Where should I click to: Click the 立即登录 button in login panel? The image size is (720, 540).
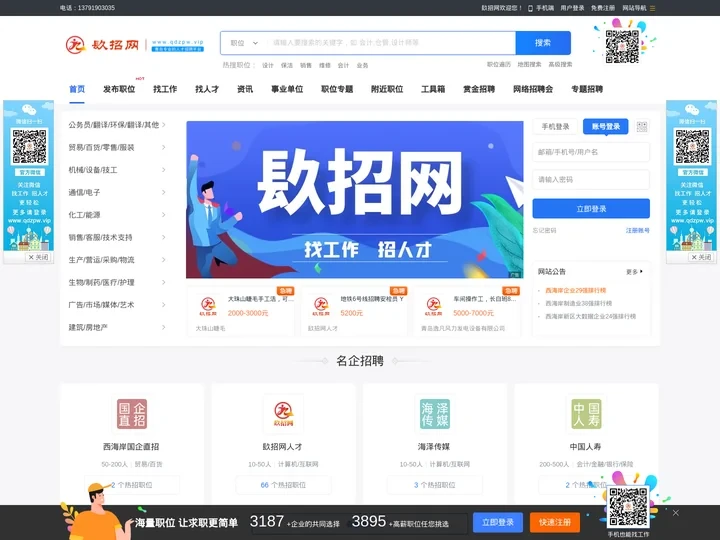pos(591,209)
